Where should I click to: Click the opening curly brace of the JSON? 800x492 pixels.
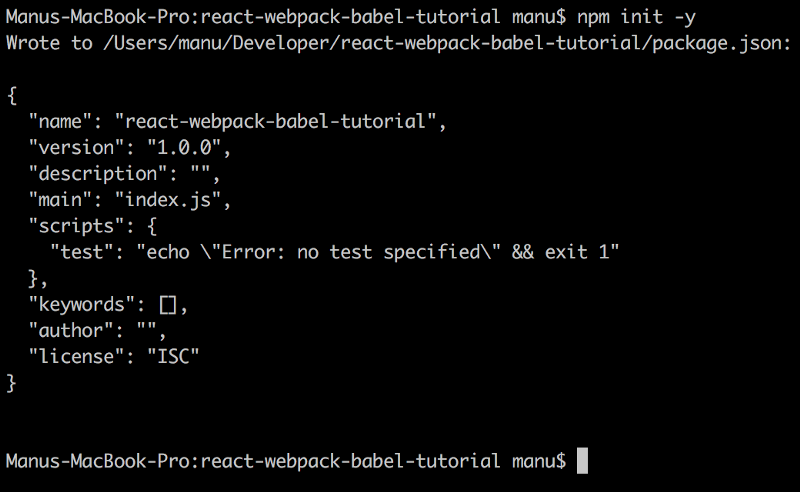tap(12, 96)
